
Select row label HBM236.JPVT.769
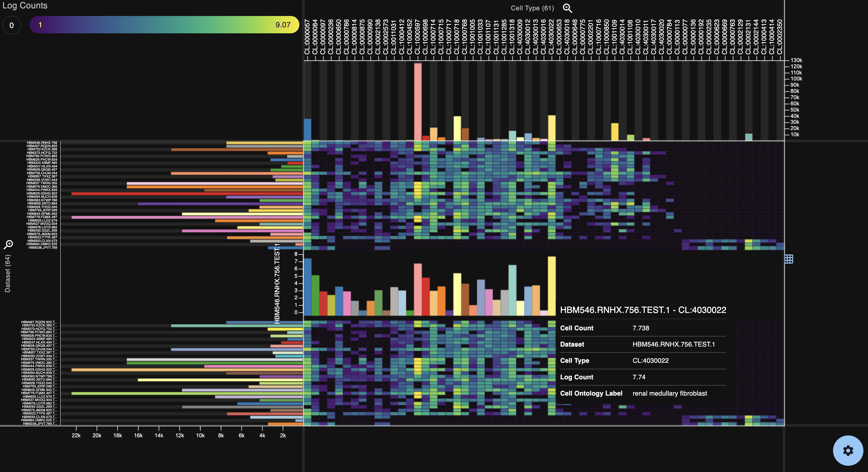[43, 248]
